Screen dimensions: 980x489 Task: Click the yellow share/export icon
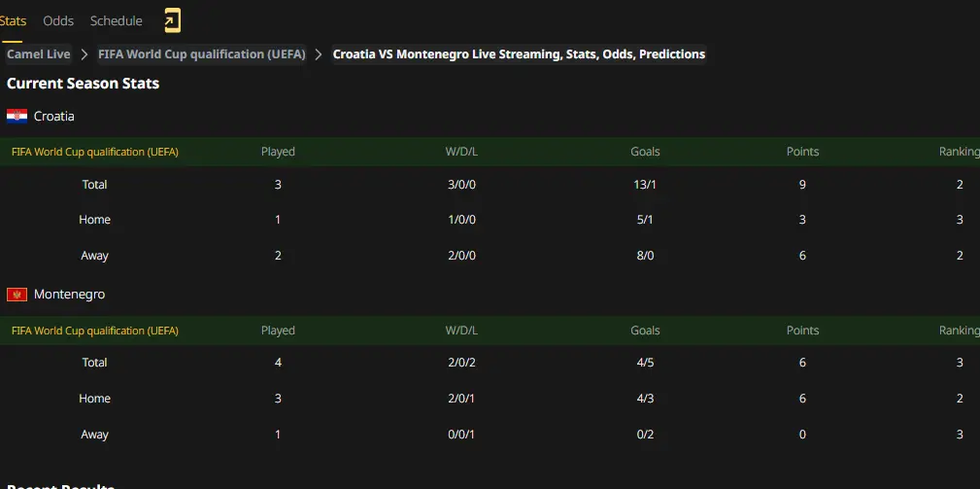tap(172, 20)
